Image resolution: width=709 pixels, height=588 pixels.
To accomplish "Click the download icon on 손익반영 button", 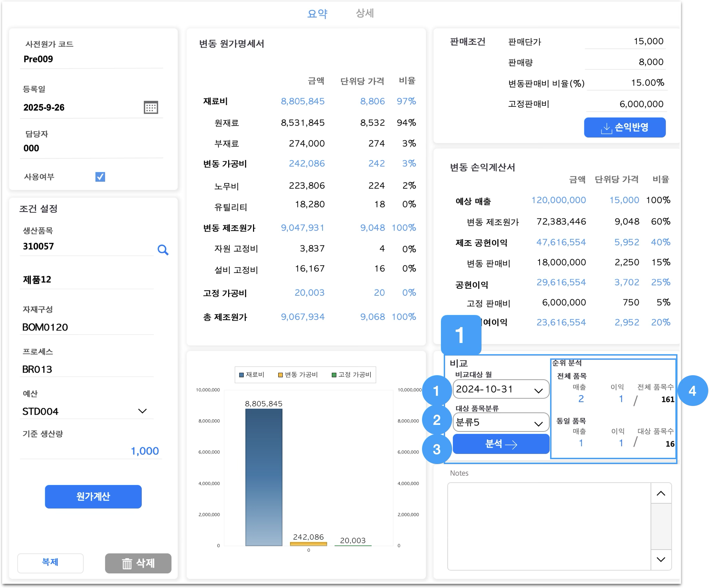I will (606, 128).
